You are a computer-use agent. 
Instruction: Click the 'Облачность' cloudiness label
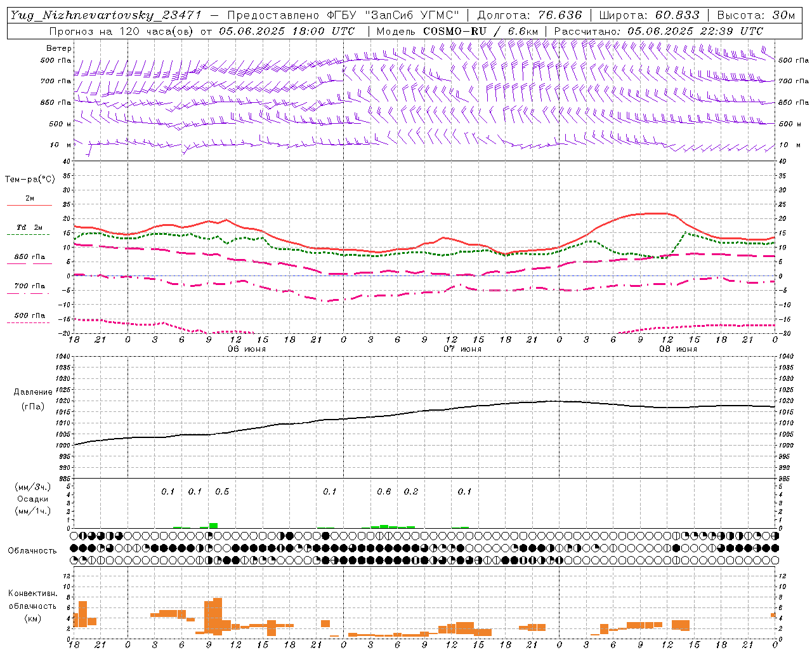32,551
